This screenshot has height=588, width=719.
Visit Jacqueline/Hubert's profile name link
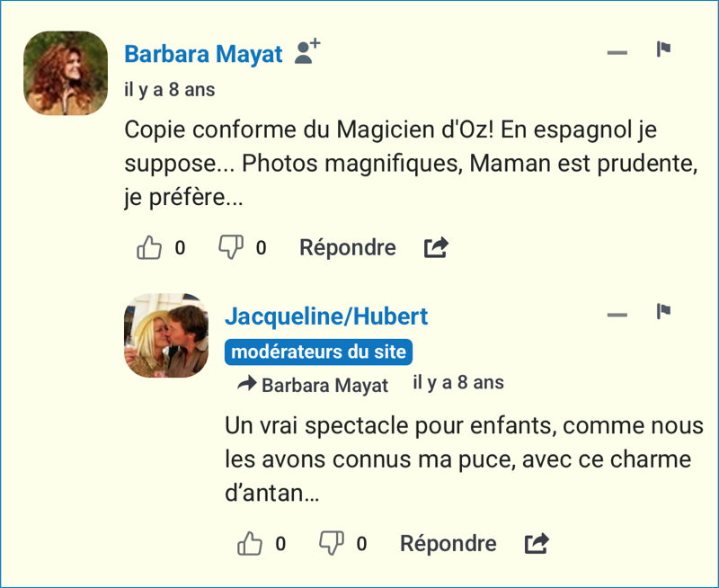(x=326, y=316)
